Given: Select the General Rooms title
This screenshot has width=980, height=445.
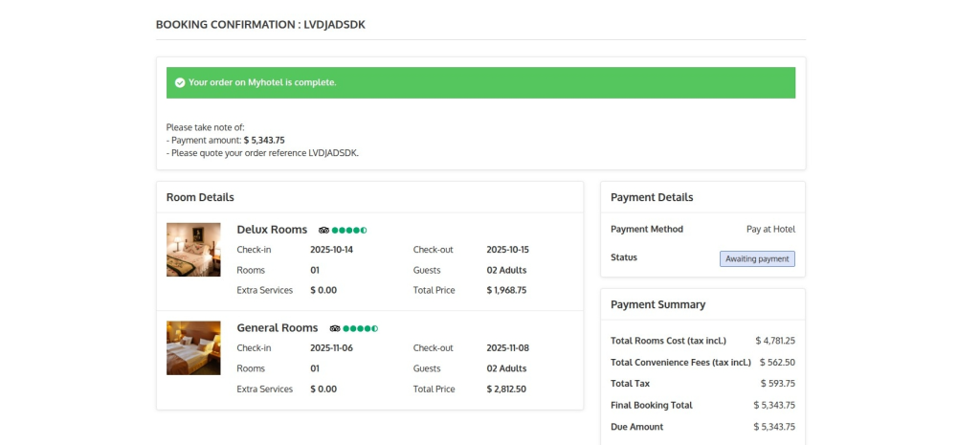Looking at the screenshot, I should click(x=278, y=328).
